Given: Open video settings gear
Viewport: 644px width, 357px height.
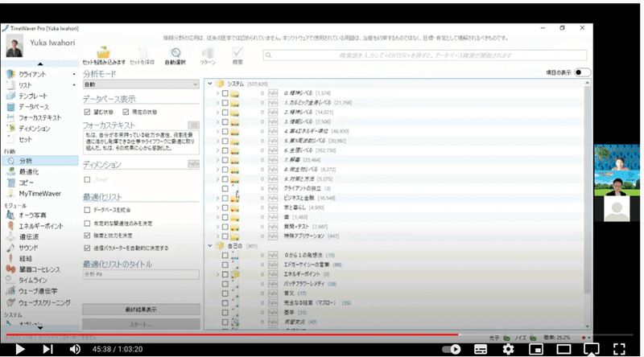Looking at the screenshot, I should [x=508, y=349].
